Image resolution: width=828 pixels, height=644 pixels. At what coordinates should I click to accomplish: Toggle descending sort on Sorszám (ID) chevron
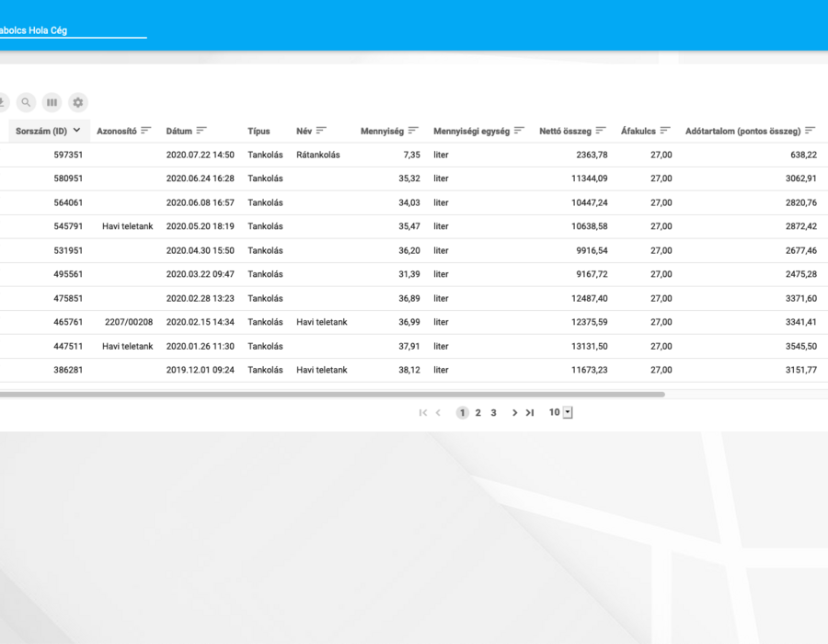coord(76,131)
